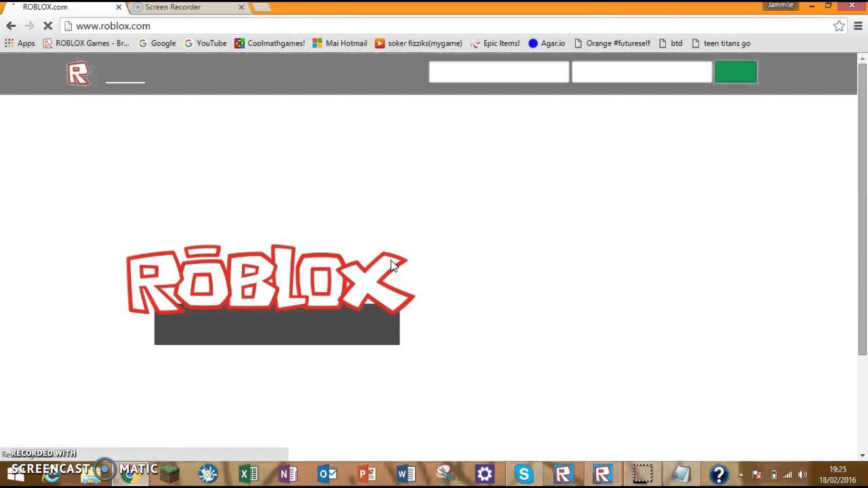Viewport: 868px width, 488px height.
Task: Click the network signal icon in the tray
Action: pyautogui.click(x=787, y=474)
